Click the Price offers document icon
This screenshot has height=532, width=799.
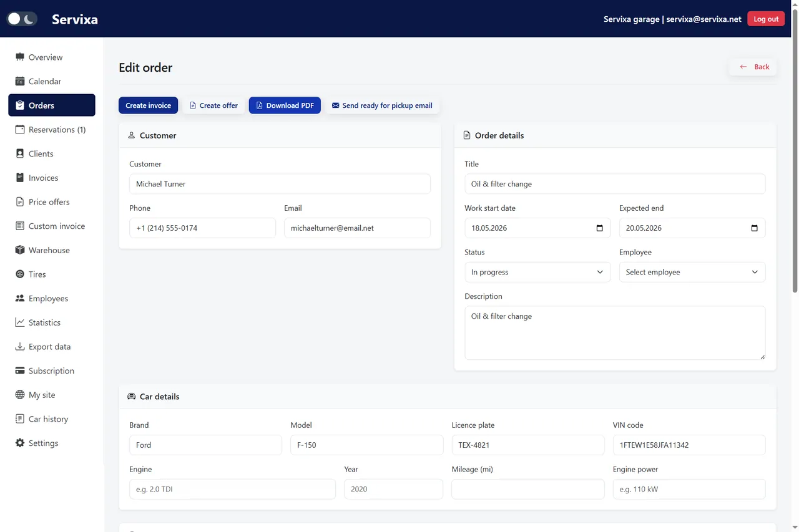[20, 202]
